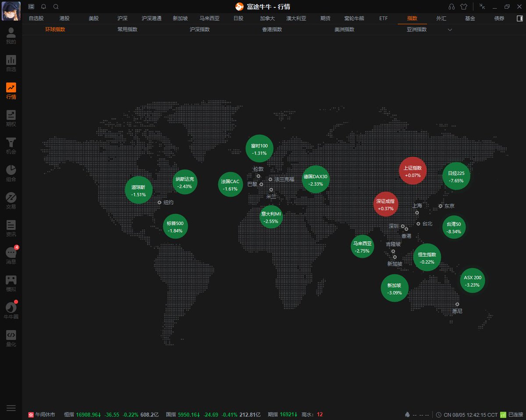This screenshot has height=420, width=526.
Task: Switch to 基金 tab
Action: [x=470, y=18]
